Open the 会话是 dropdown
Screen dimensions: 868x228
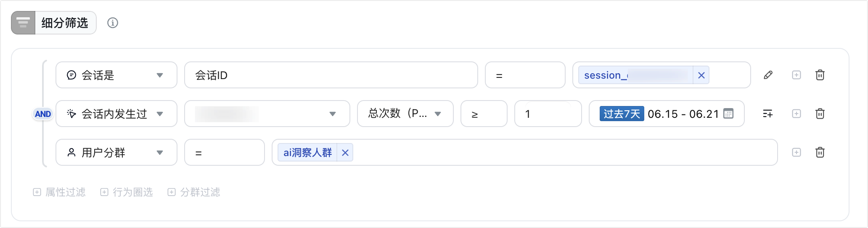(116, 75)
